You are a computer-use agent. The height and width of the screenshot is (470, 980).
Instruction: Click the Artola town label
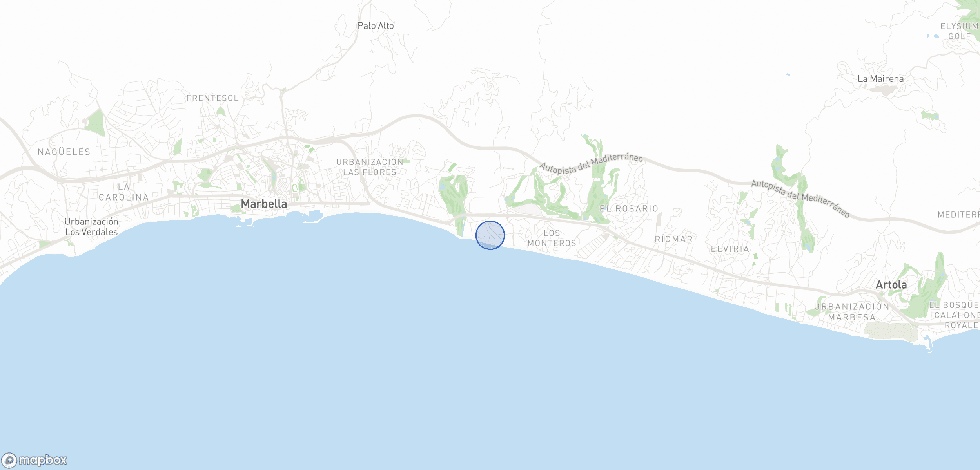point(891,285)
